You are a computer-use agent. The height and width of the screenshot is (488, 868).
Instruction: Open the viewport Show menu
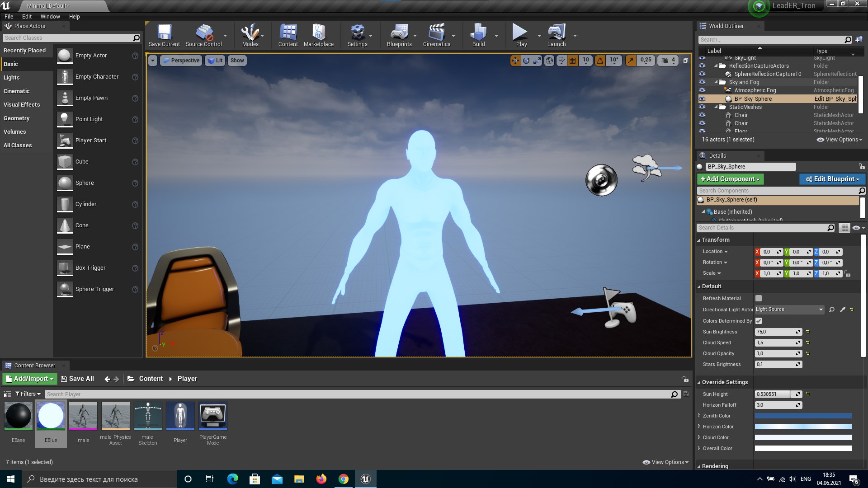point(237,60)
